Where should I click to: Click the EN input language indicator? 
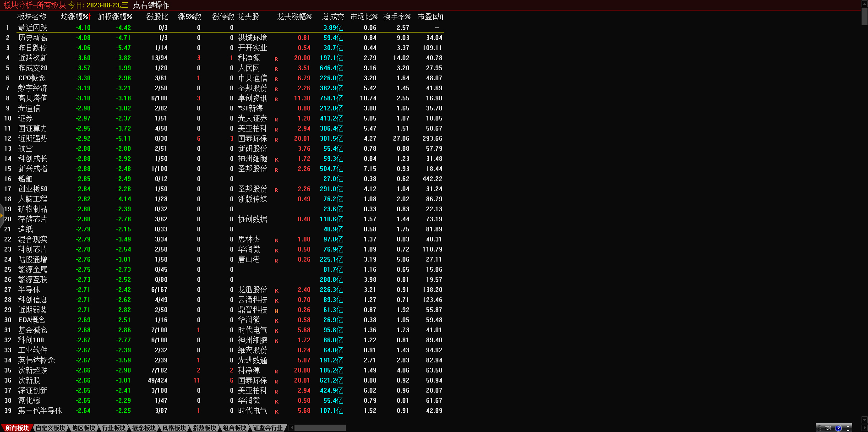[x=828, y=428]
